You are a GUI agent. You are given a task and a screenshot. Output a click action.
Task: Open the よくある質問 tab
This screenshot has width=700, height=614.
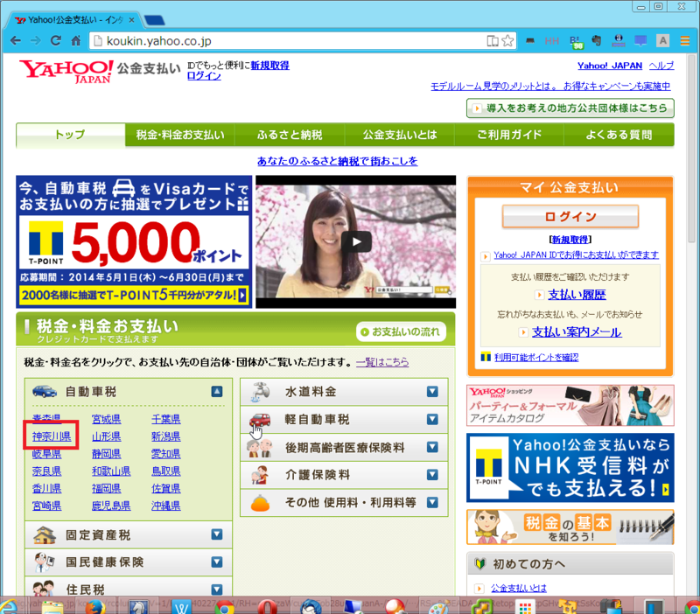click(619, 135)
